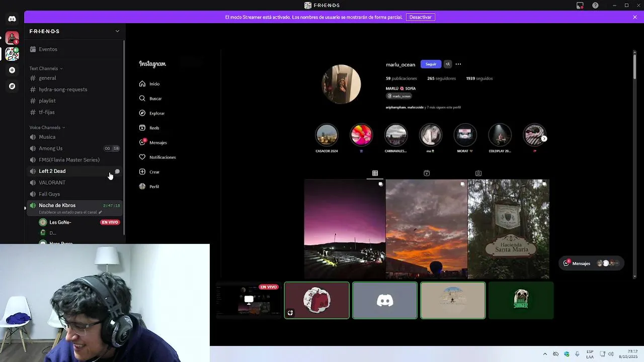Viewport: 644px width, 362px height.
Task: Open chat bubble icon on Left 2 Dead
Action: 117,171
